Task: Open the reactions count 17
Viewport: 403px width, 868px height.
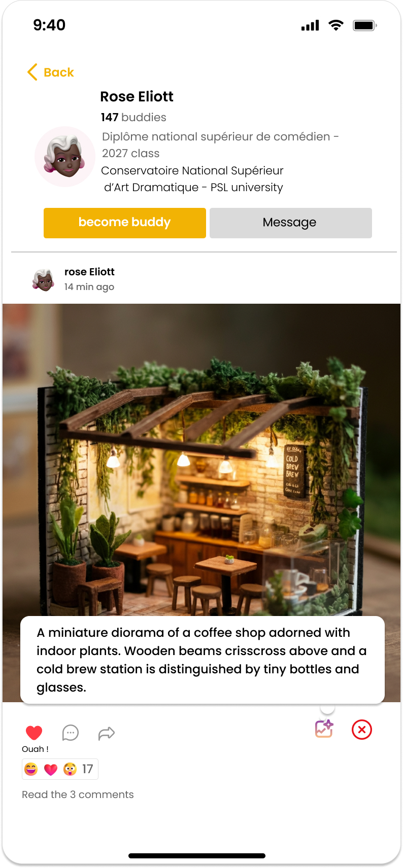Action: click(x=88, y=769)
